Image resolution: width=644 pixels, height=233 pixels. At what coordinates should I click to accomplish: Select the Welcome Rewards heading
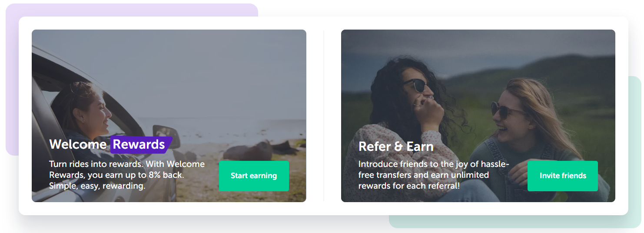(x=111, y=144)
